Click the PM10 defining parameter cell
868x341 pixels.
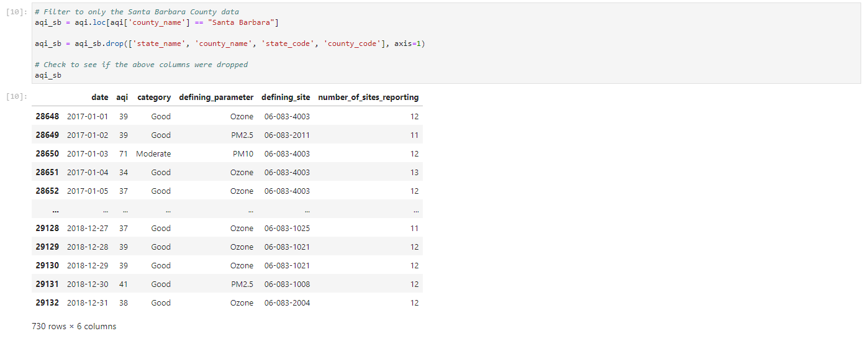243,154
